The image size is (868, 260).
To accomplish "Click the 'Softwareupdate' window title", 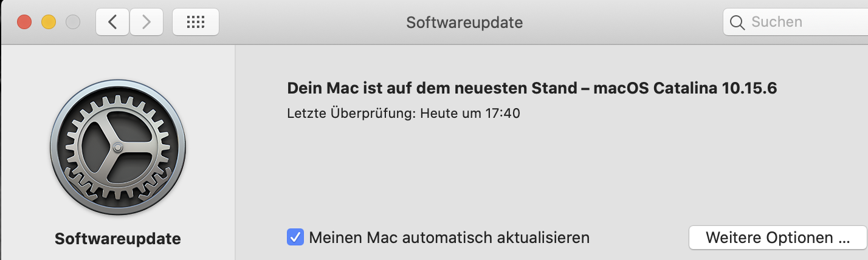I will click(x=464, y=23).
